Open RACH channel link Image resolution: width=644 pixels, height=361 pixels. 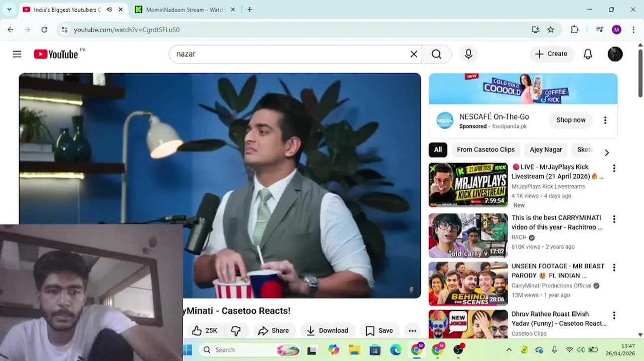(519, 237)
